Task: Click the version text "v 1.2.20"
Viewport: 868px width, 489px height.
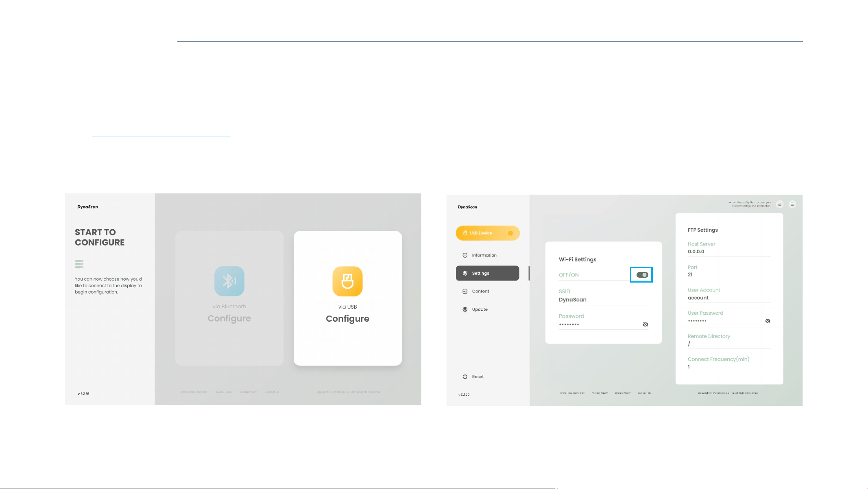Action: (464, 395)
